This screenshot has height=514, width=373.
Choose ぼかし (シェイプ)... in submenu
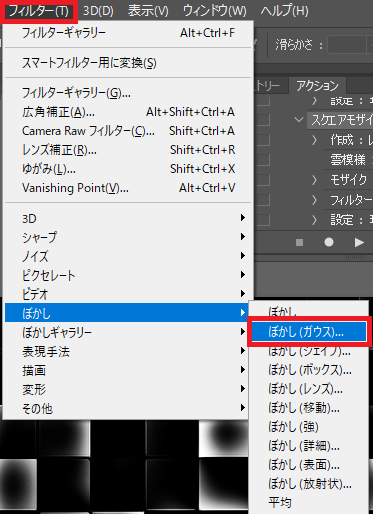(309, 351)
